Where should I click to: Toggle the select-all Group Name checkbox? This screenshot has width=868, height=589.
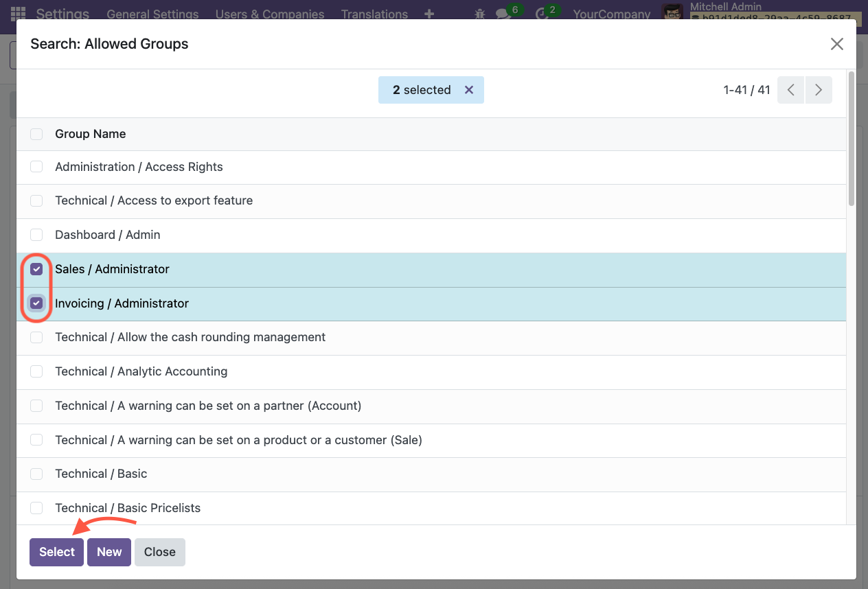(x=36, y=134)
